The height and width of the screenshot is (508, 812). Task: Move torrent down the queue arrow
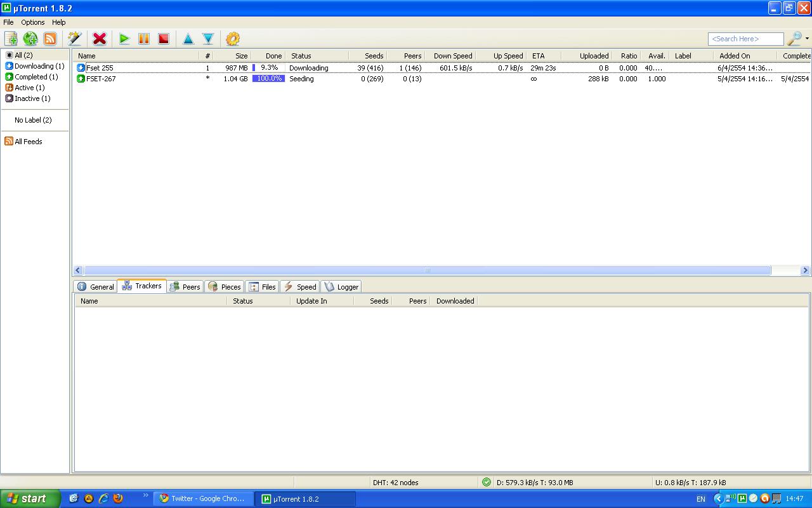coord(208,39)
